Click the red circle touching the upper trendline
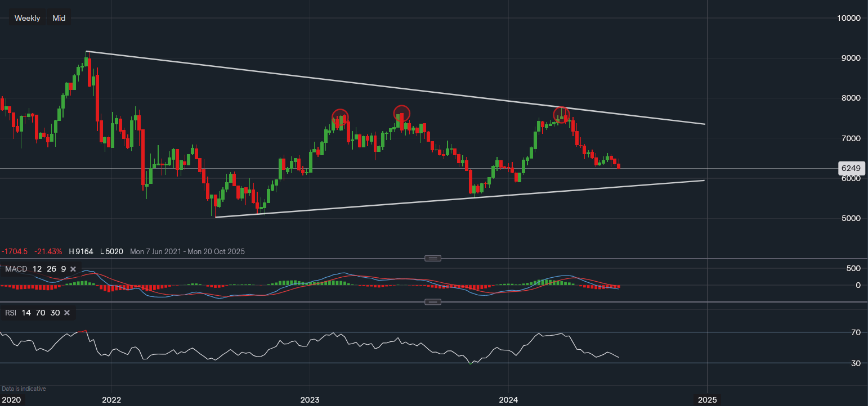This screenshot has width=868, height=406. pyautogui.click(x=561, y=114)
